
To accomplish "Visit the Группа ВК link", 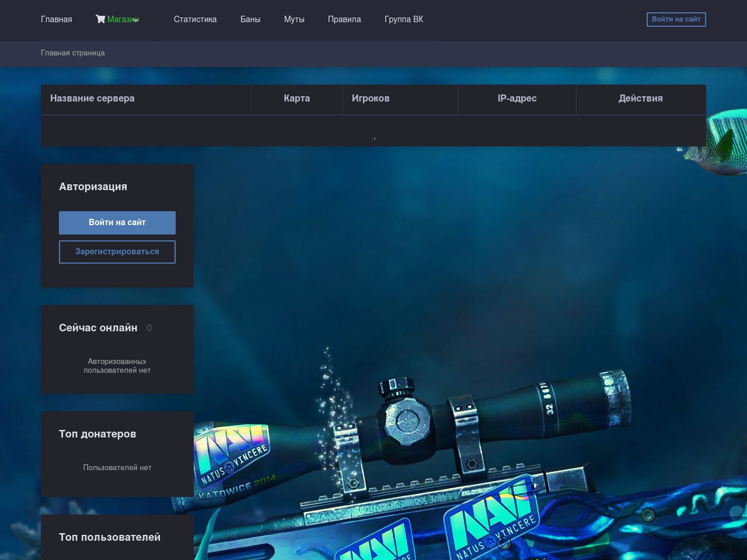I will [404, 19].
